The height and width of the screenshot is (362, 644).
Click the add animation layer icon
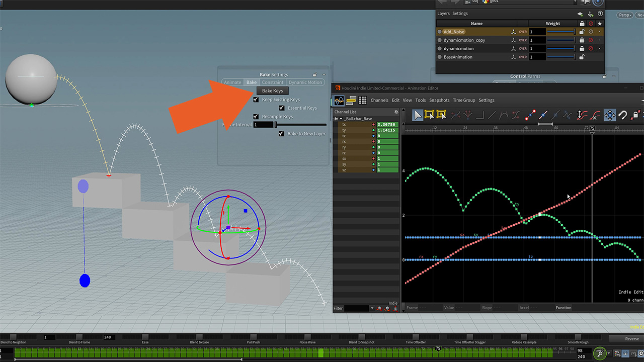[x=580, y=14]
